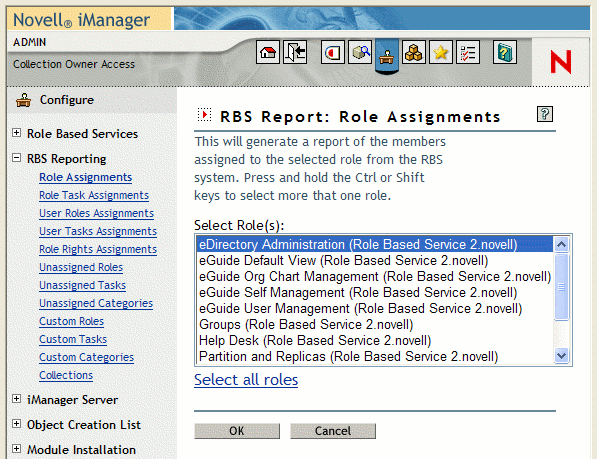Screen dimensions: 597x459
Task: Open the View Objects magnifier icon
Action: (360, 52)
